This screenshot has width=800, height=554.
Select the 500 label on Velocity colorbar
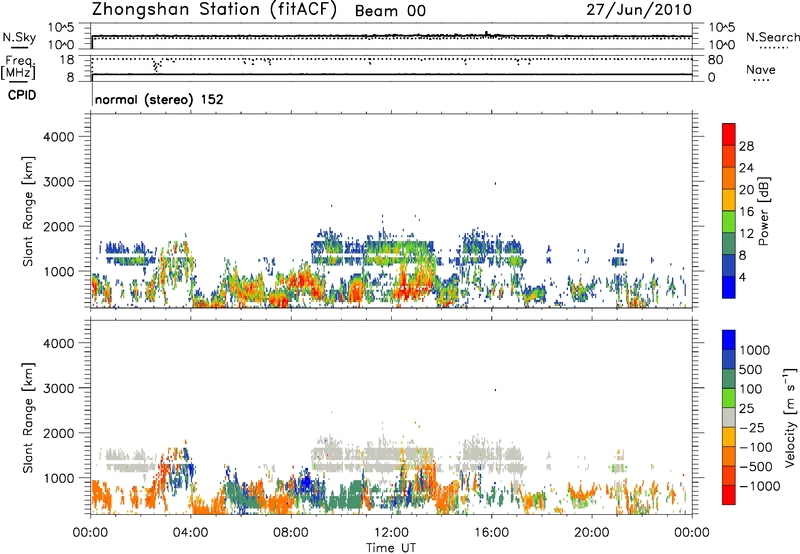click(x=751, y=369)
